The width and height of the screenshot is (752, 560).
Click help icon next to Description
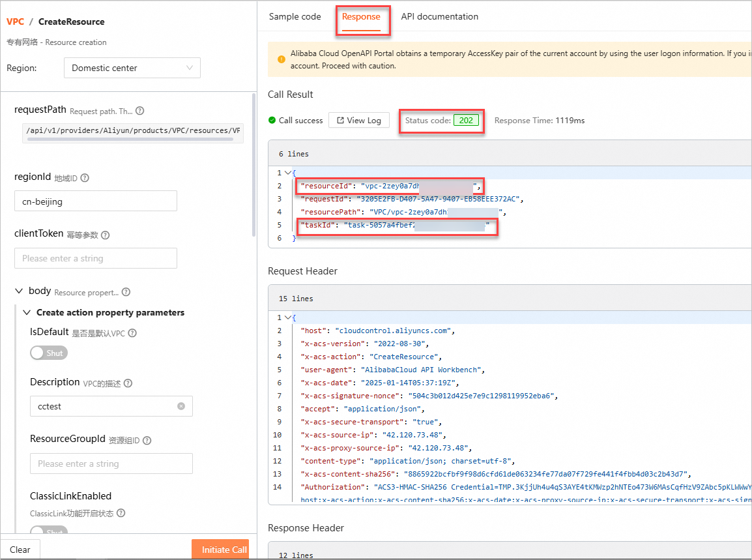click(128, 383)
